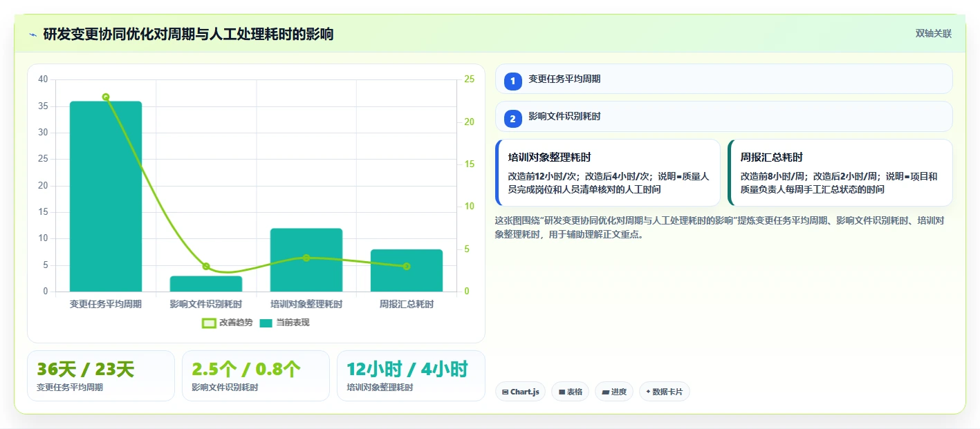The image size is (980, 429).
Task: Click the 36天 / 23天 stat card
Action: tap(101, 376)
